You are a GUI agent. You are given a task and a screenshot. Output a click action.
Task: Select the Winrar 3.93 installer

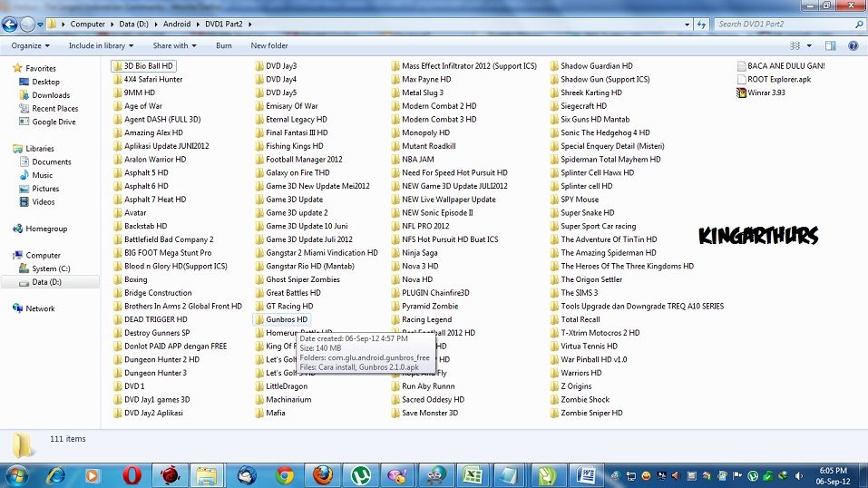(x=761, y=93)
